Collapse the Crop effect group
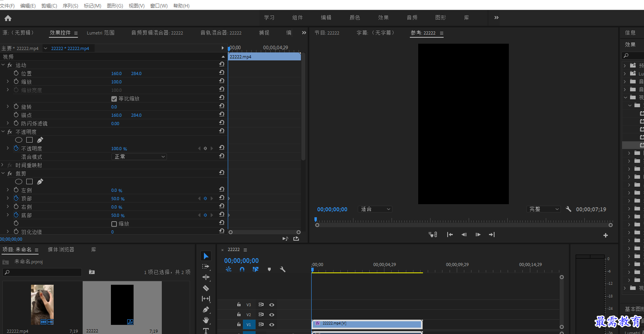The height and width of the screenshot is (334, 644). (x=3, y=173)
